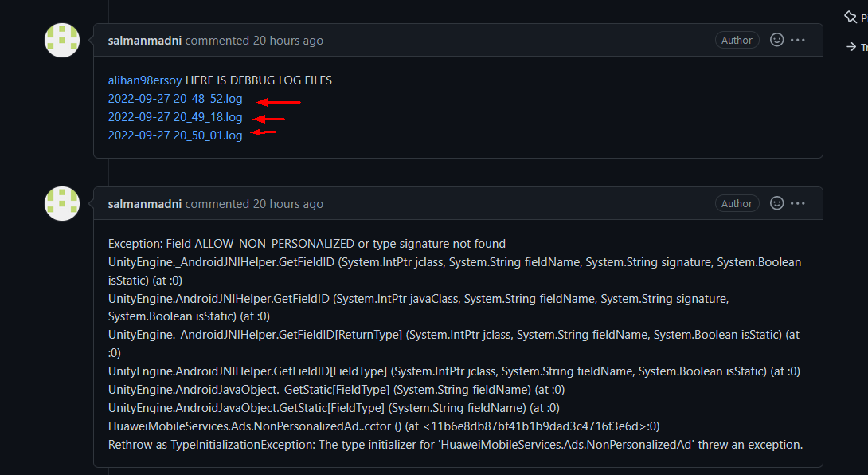Click the Author badge on the second comment
The image size is (868, 475).
(x=737, y=203)
